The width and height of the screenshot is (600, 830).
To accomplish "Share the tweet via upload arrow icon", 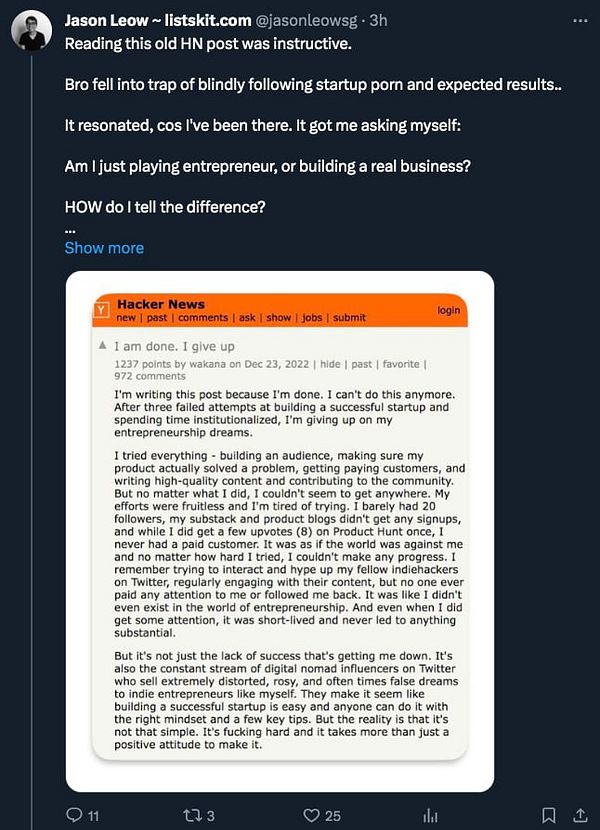I will 580,815.
